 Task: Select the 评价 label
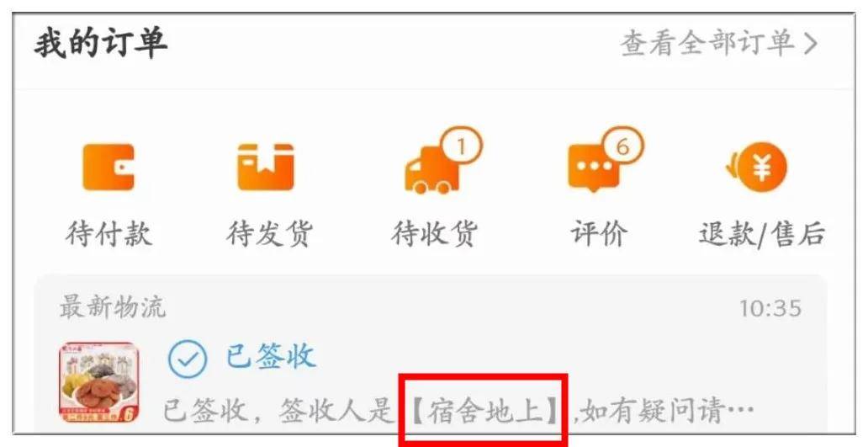coord(599,233)
